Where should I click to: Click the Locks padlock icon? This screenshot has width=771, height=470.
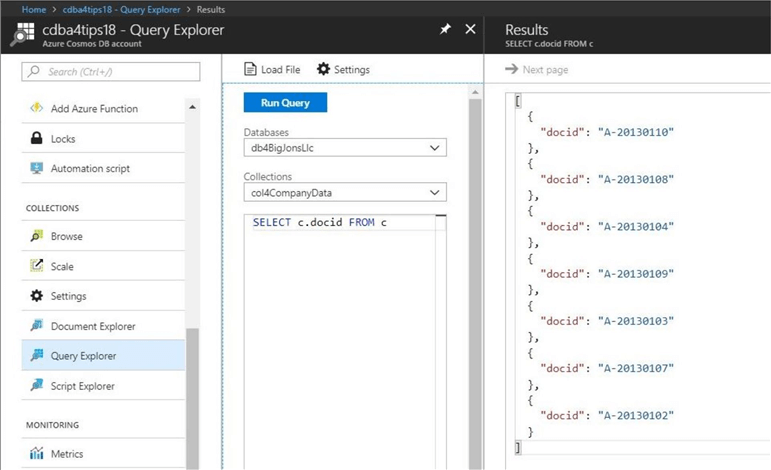pyautogui.click(x=36, y=138)
